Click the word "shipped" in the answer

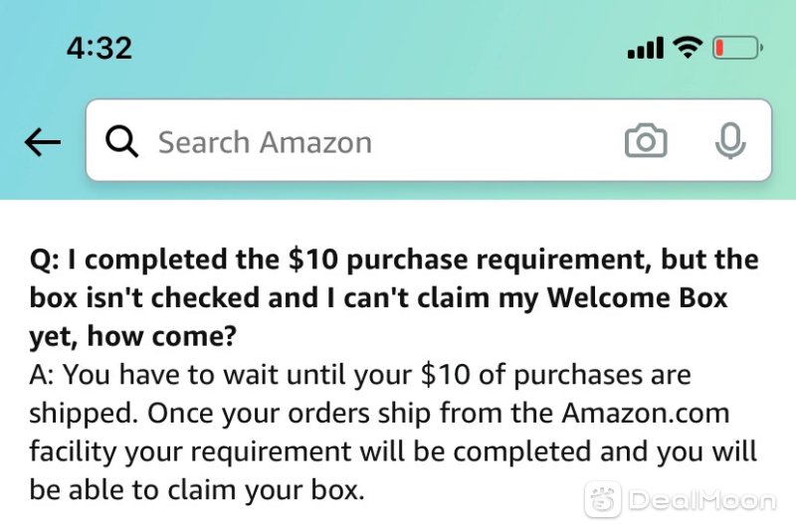point(83,415)
